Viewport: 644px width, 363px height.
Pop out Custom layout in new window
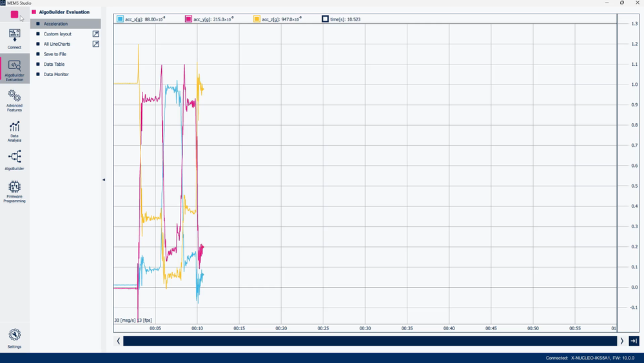point(95,34)
